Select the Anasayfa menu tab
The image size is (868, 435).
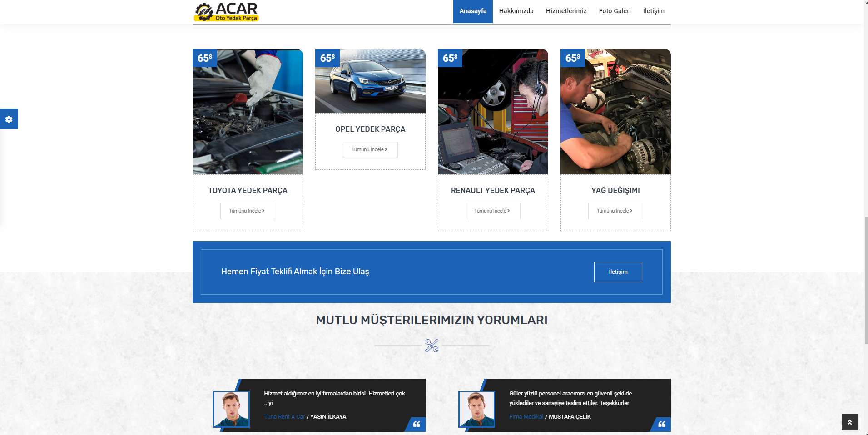click(473, 11)
